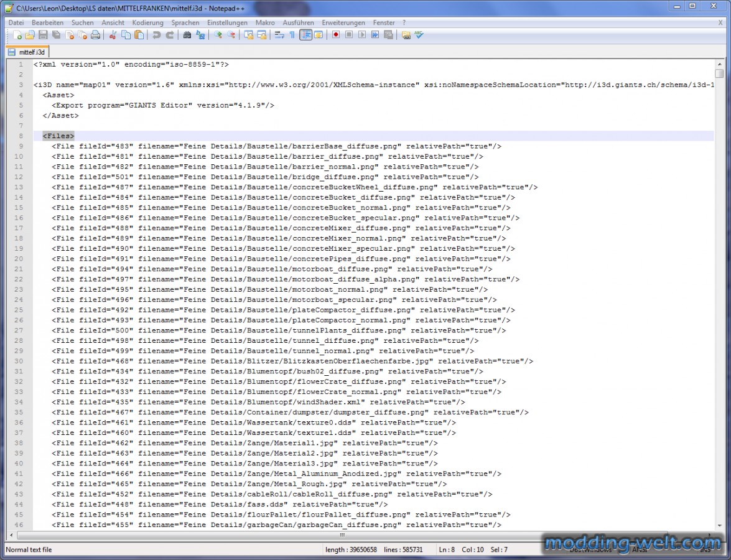Redo with the Redo arrow icon

click(170, 35)
